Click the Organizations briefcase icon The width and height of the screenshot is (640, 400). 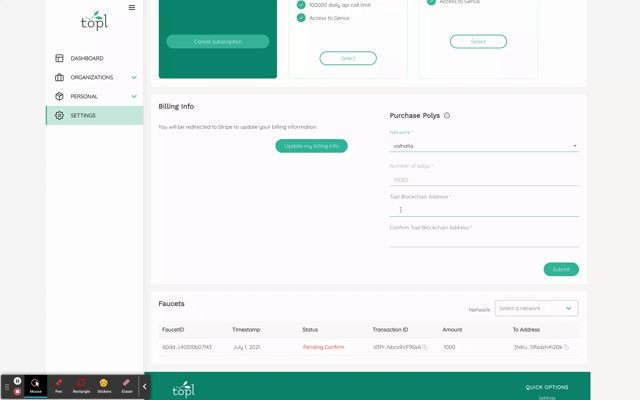click(59, 77)
